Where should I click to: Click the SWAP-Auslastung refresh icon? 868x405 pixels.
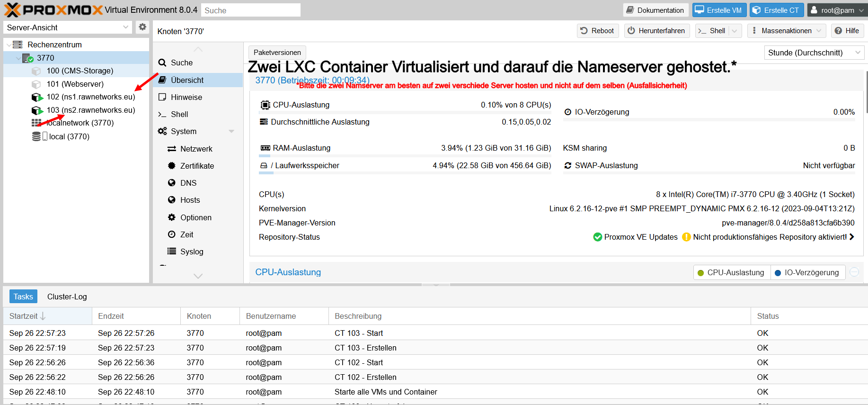568,165
